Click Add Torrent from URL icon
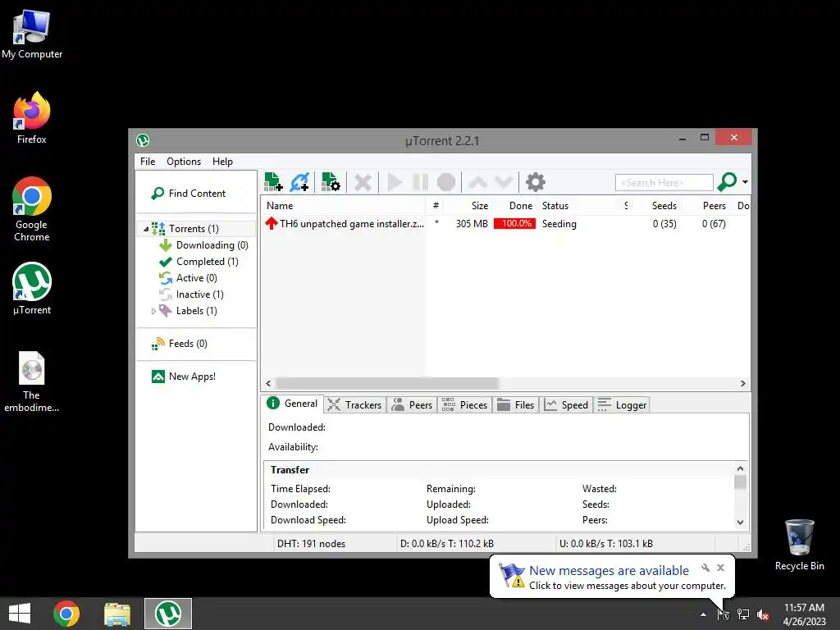Image resolution: width=840 pixels, height=630 pixels. 299,182
